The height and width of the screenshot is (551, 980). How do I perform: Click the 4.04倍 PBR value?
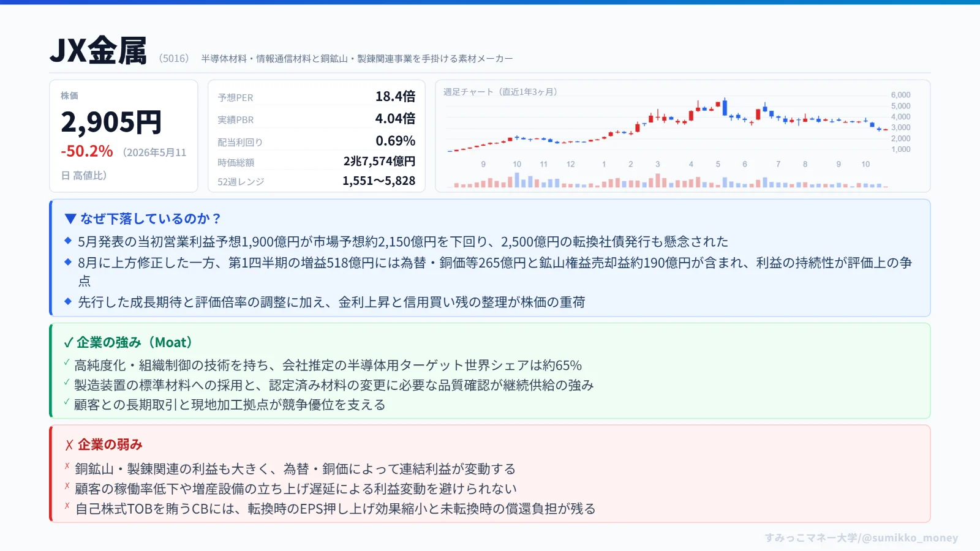(x=395, y=118)
